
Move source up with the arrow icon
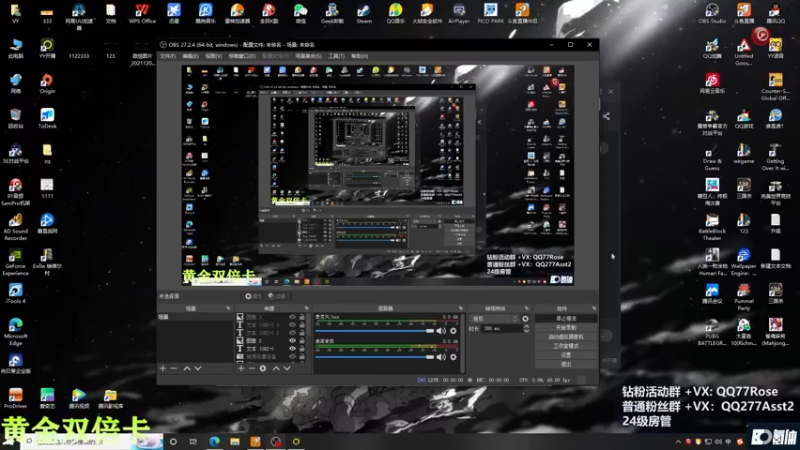coord(276,368)
